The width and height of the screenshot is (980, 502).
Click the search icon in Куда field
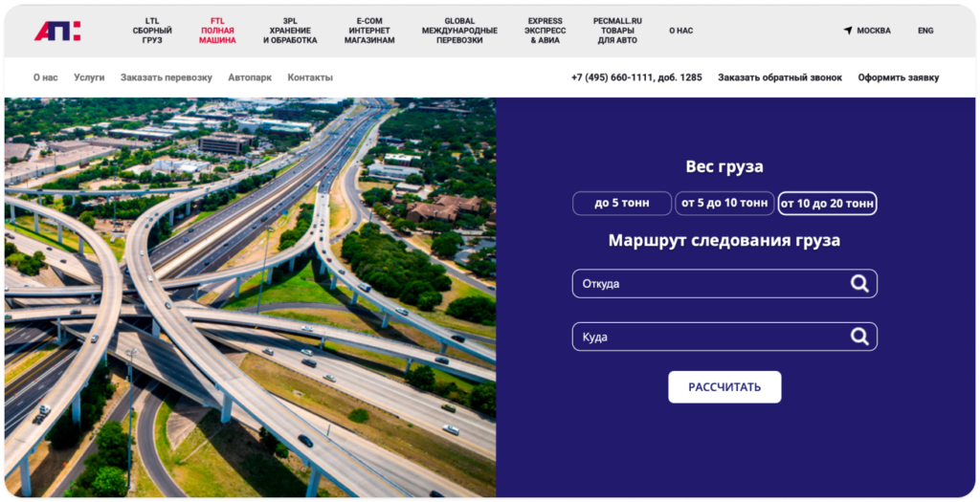(x=859, y=337)
